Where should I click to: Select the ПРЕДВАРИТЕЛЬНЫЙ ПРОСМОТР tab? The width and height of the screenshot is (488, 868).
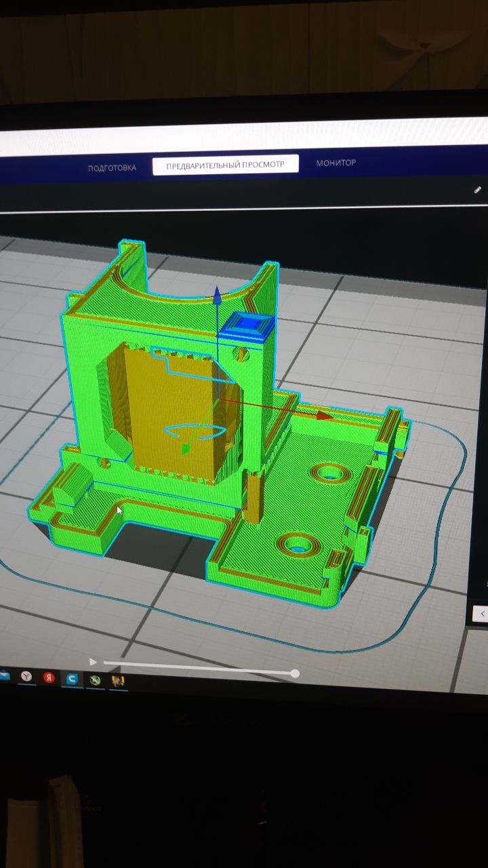[226, 165]
